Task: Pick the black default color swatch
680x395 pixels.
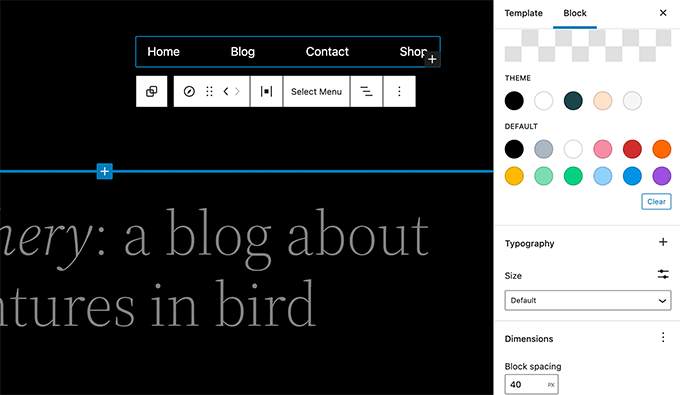Action: [x=514, y=149]
